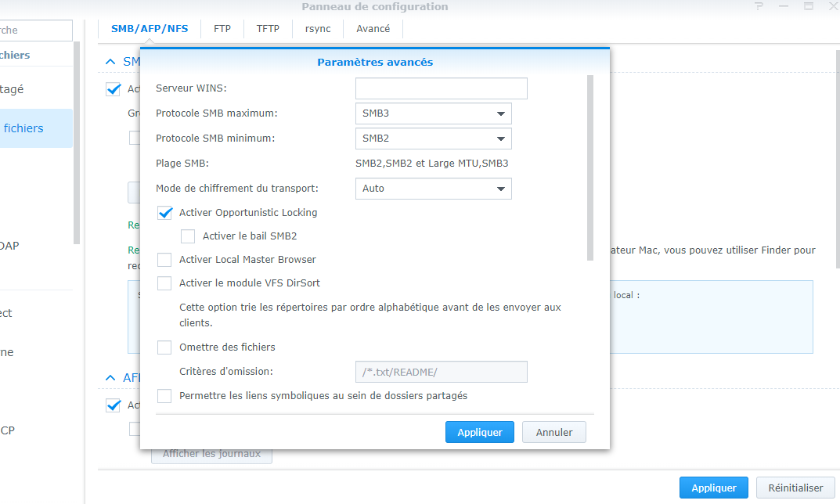Screen dimensions: 840x504
Task: Open the rsync tab
Action: coord(318,29)
